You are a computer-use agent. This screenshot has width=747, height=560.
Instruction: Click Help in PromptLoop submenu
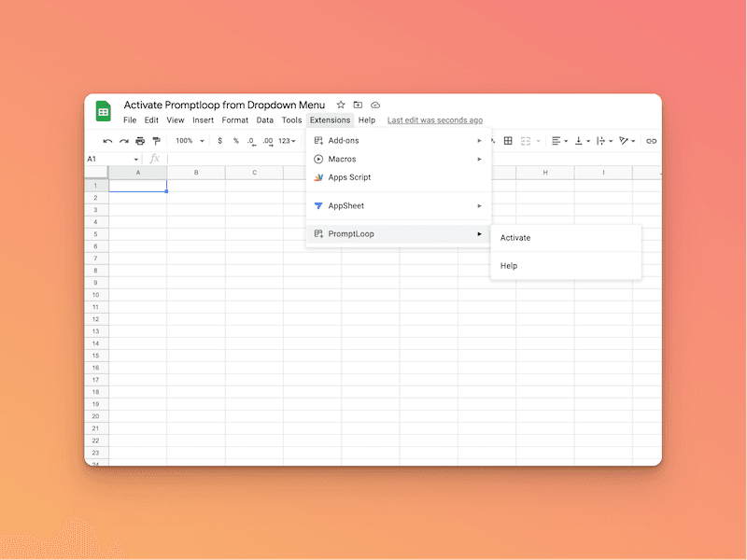(566, 266)
